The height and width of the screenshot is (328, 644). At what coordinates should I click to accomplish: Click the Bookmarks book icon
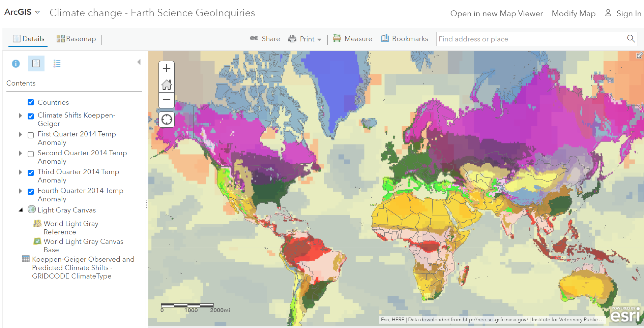(385, 38)
